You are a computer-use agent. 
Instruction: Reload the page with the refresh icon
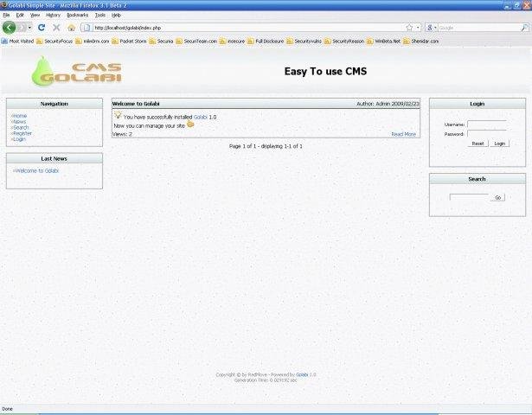[x=42, y=28]
